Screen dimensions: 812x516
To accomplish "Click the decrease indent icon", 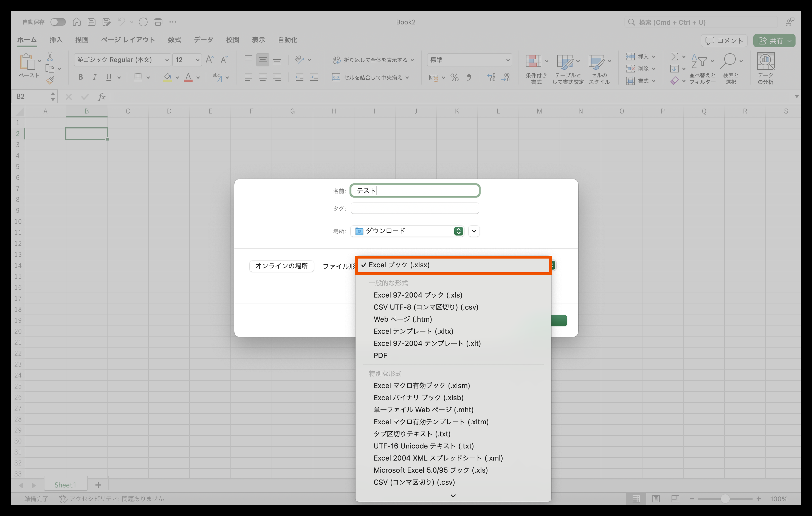I will coord(299,77).
